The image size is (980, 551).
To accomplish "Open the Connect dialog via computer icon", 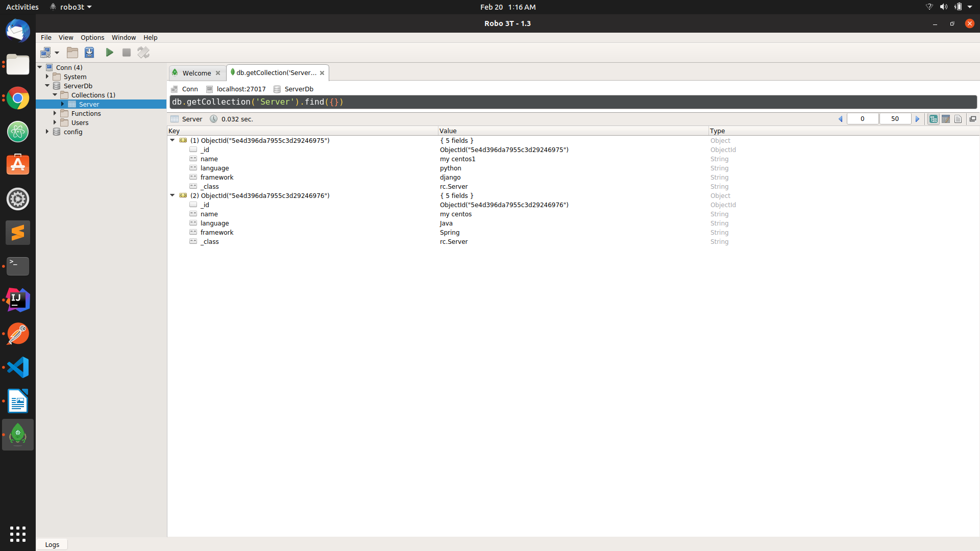I will point(46,52).
